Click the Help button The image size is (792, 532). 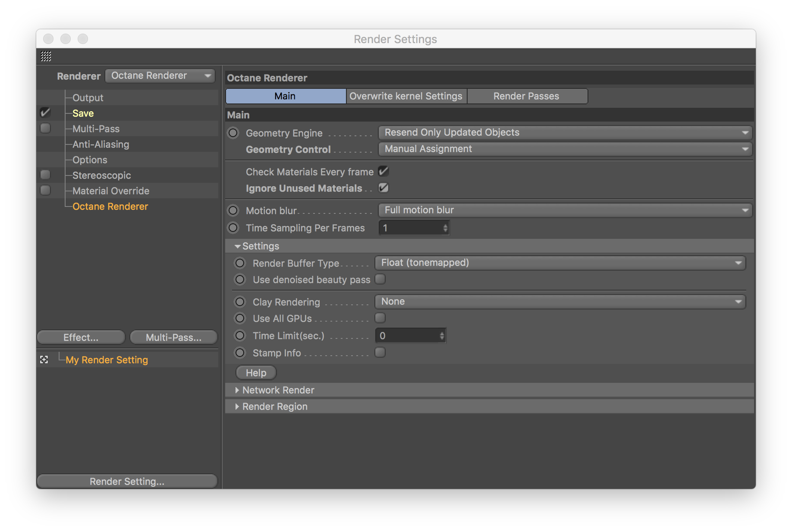coord(256,373)
